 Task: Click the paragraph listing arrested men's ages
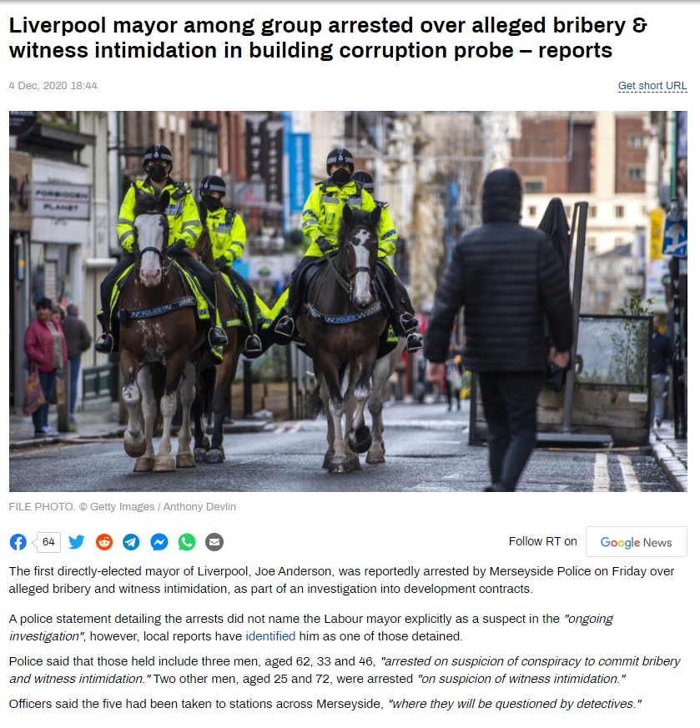pos(345,670)
